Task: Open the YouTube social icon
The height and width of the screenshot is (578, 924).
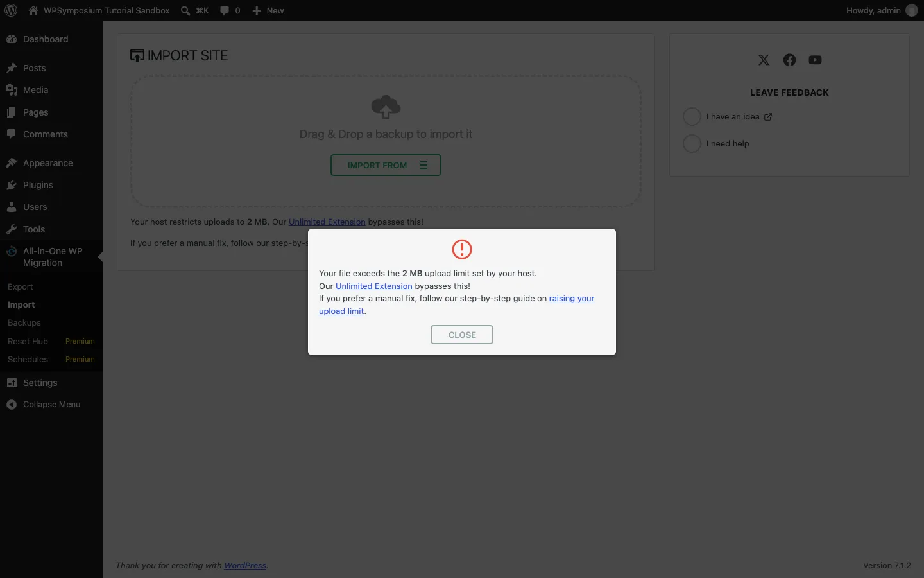Action: coord(815,60)
